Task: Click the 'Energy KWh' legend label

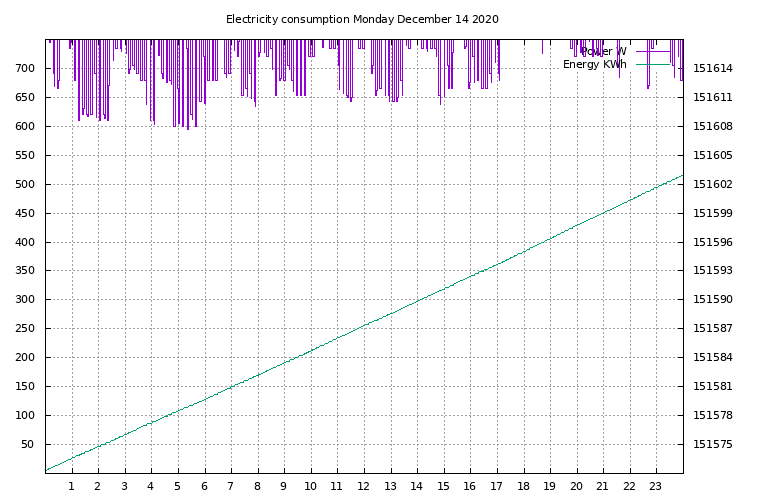Action: tap(595, 64)
